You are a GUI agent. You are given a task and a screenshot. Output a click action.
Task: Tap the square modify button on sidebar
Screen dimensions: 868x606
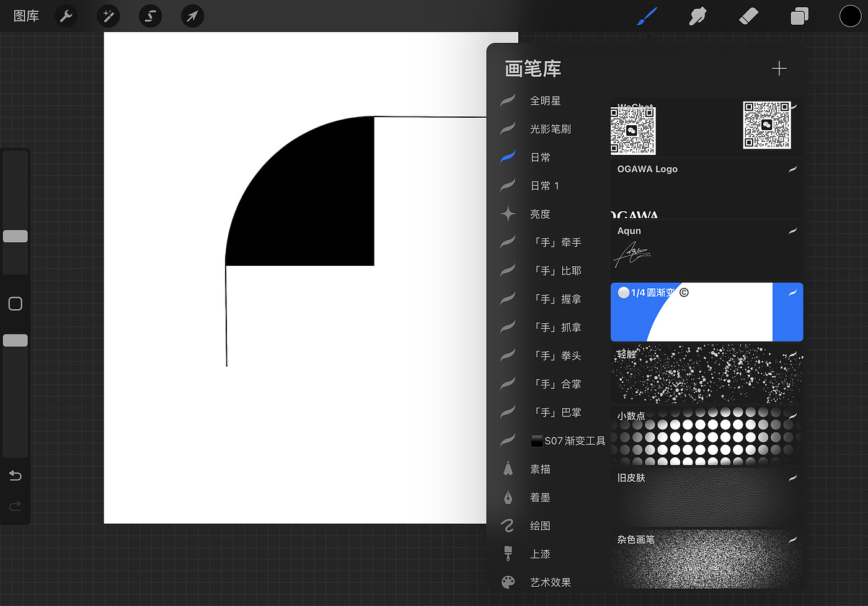pos(15,304)
